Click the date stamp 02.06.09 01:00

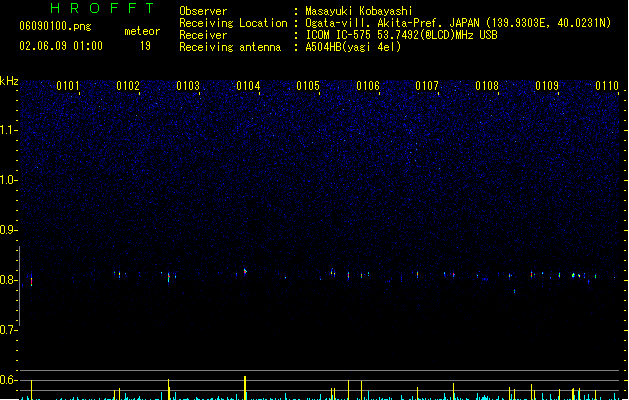pos(61,46)
